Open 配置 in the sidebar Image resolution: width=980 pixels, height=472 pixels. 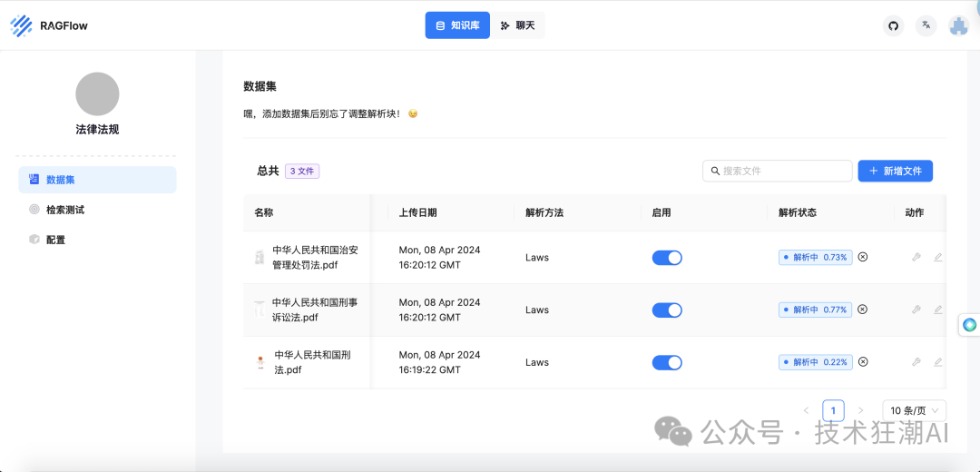[55, 240]
